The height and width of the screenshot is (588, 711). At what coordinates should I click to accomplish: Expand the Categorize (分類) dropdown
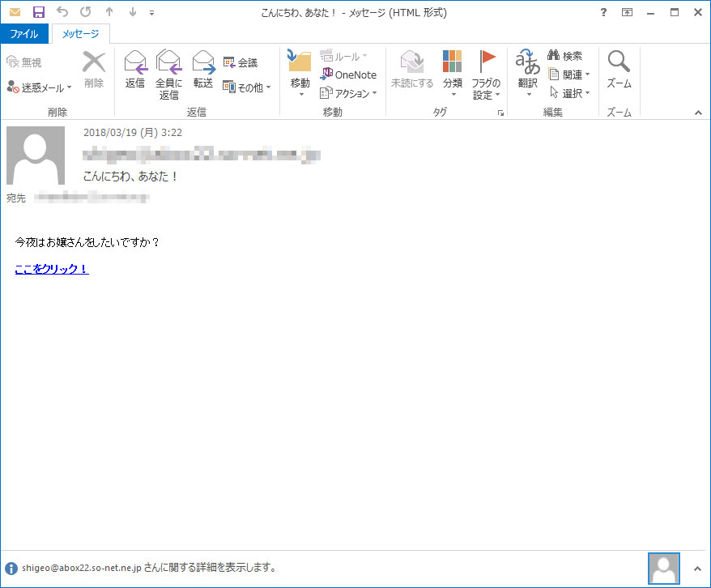[452, 75]
